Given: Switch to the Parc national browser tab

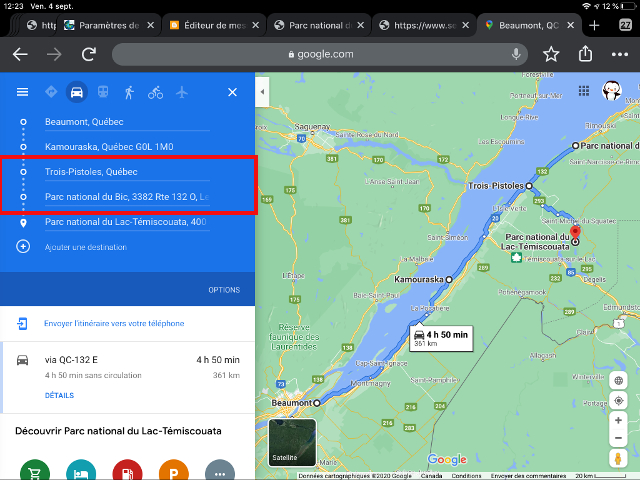Looking at the screenshot, I should pyautogui.click(x=320, y=25).
